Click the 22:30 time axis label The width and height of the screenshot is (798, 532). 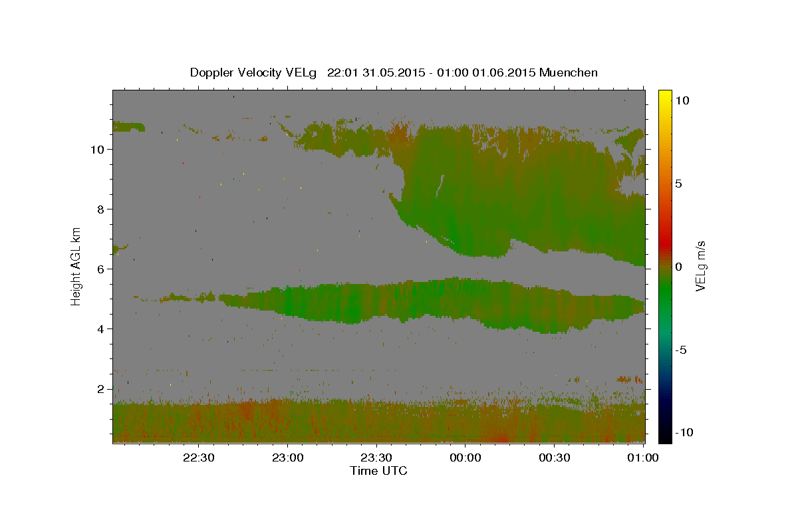point(199,458)
